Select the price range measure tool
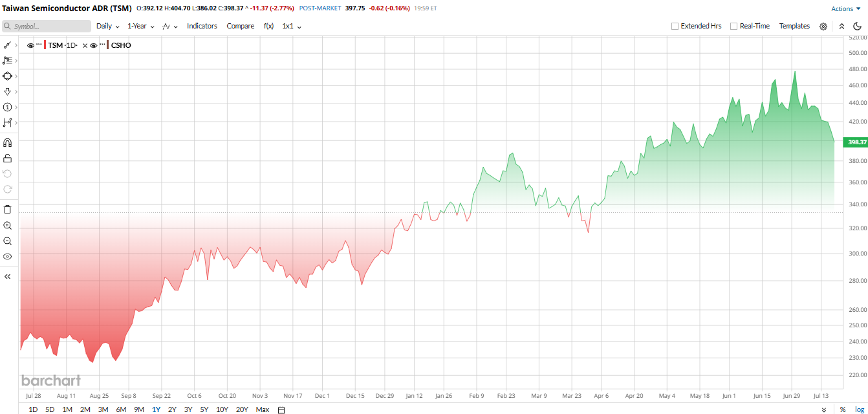The height and width of the screenshot is (414, 868). 8,122
